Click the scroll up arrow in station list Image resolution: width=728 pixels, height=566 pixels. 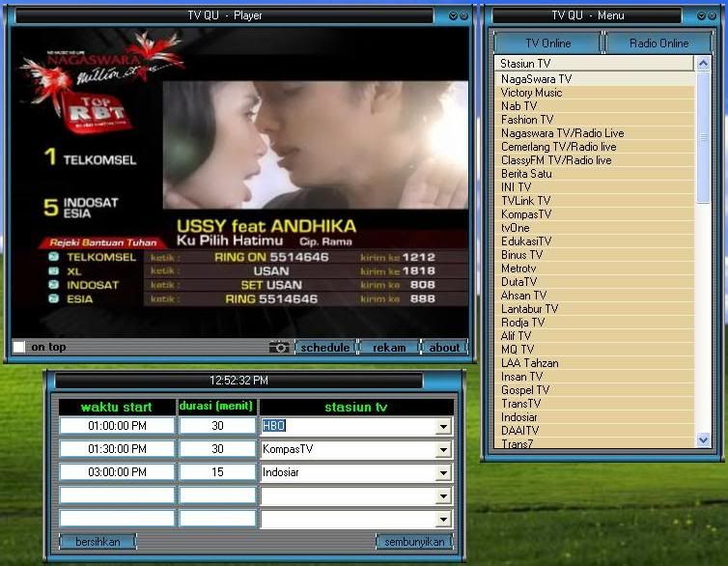[703, 63]
